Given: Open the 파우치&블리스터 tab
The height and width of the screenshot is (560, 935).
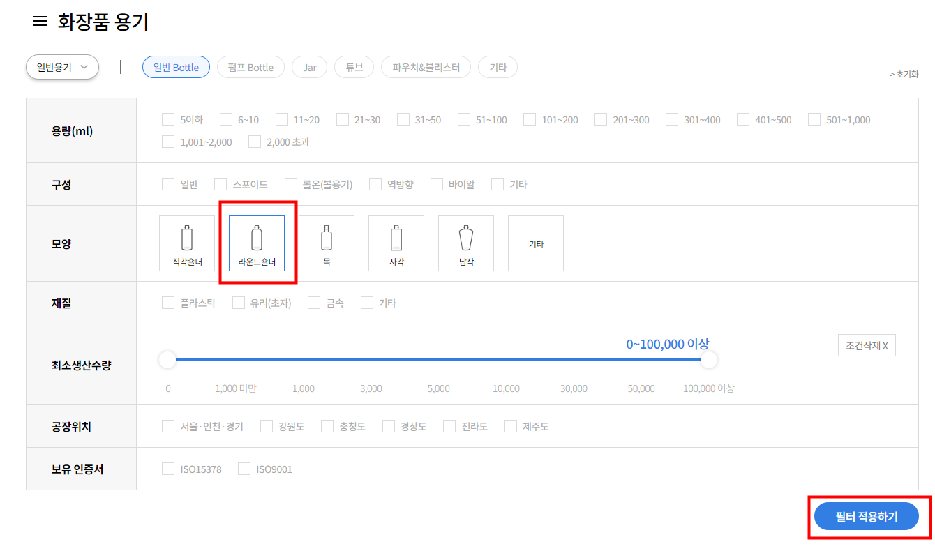Looking at the screenshot, I should tap(426, 68).
